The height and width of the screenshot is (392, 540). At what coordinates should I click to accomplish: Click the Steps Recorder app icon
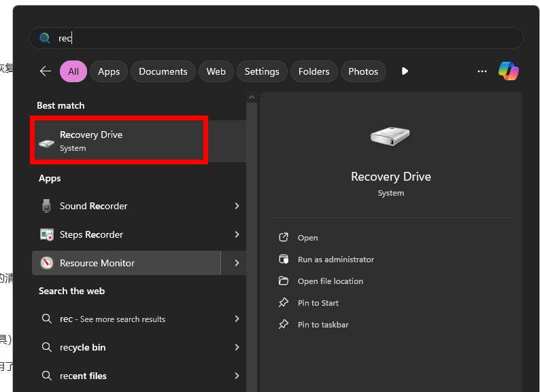point(46,234)
